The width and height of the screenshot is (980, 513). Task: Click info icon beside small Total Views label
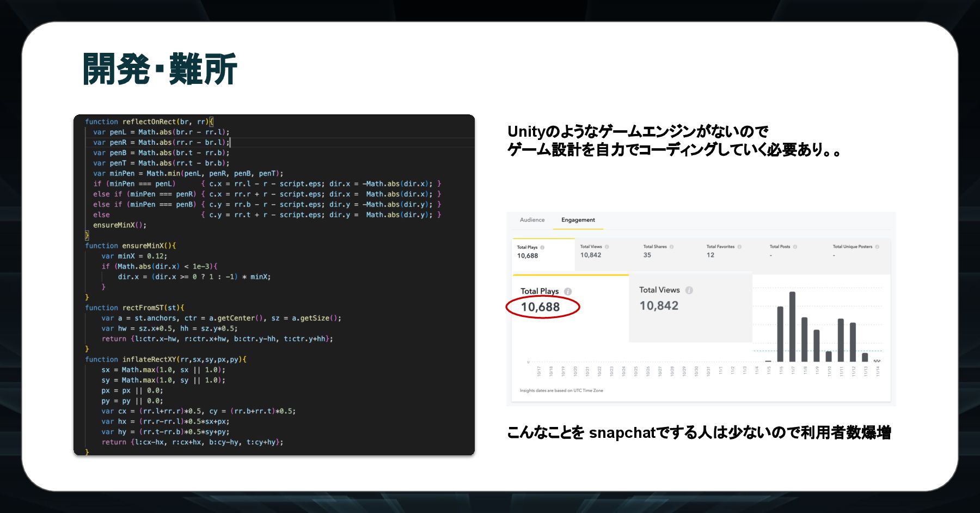607,247
